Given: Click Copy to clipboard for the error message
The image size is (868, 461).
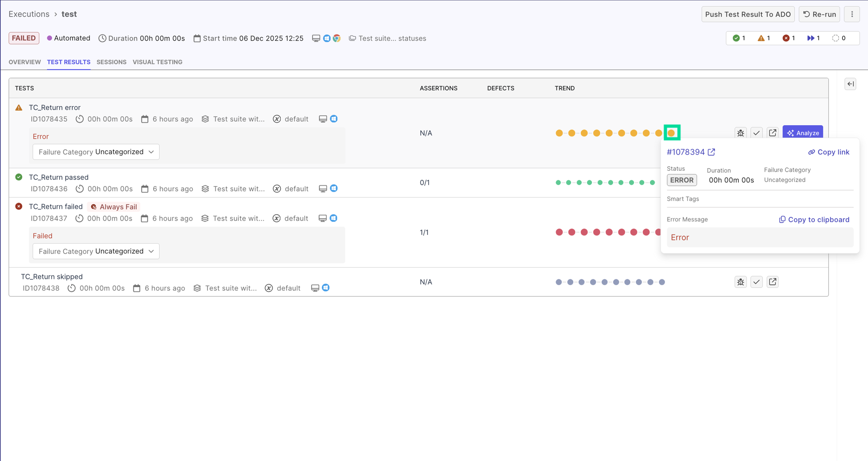Looking at the screenshot, I should [x=814, y=219].
